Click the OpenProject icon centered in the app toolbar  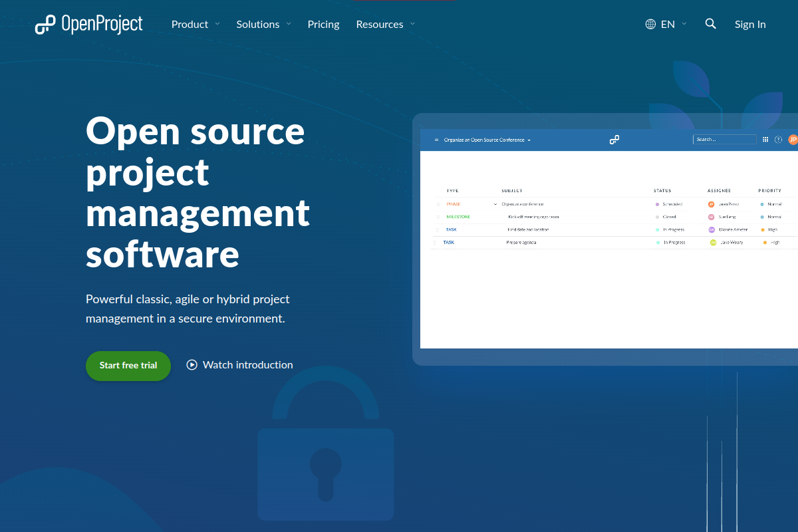[613, 140]
